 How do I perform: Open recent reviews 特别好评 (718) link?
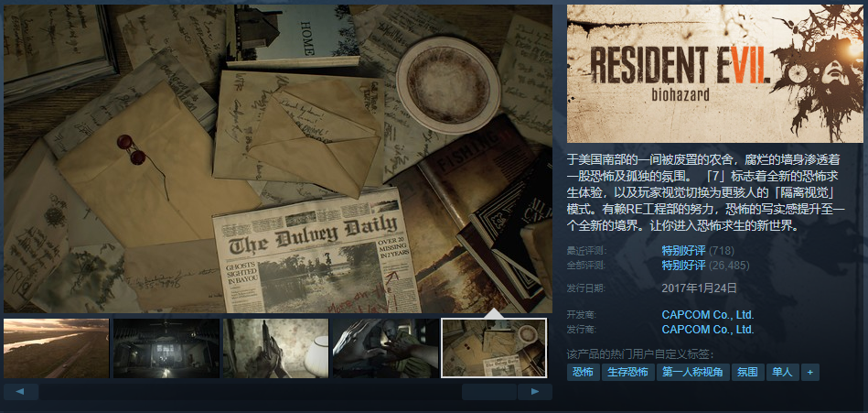coord(698,250)
